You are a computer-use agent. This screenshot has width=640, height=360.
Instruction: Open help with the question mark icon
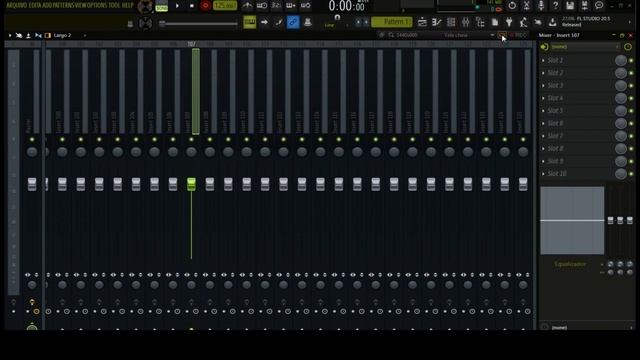[556, 5]
